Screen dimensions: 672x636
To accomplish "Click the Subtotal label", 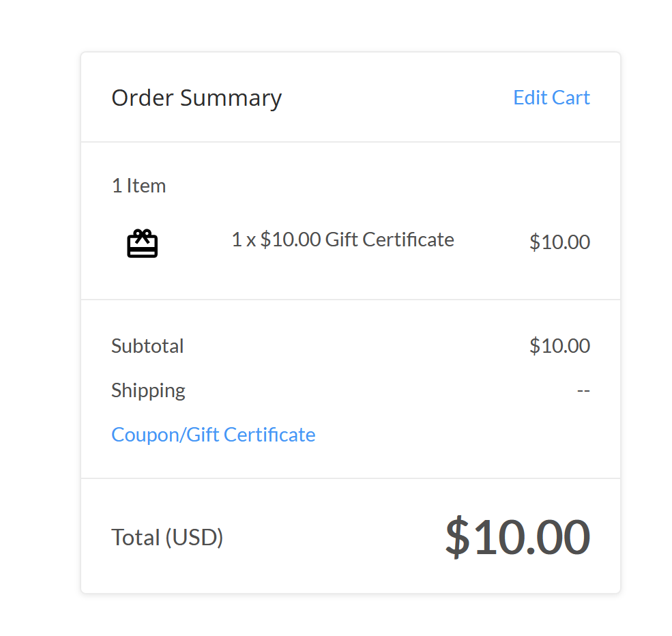I will pos(147,346).
